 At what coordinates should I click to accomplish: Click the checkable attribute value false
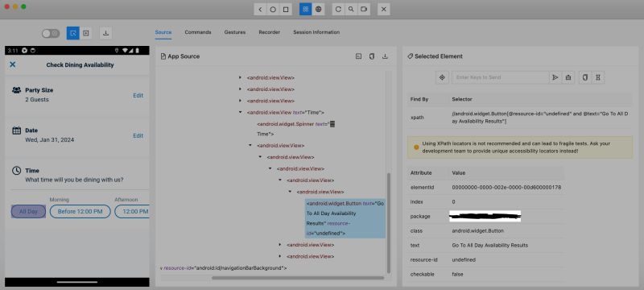coord(457,275)
